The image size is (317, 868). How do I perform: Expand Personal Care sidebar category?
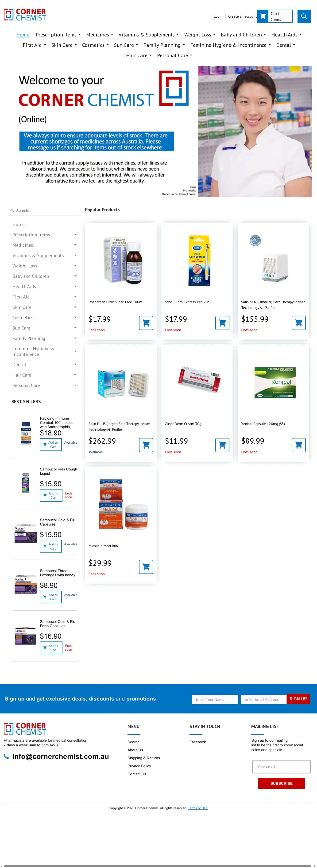(75, 385)
